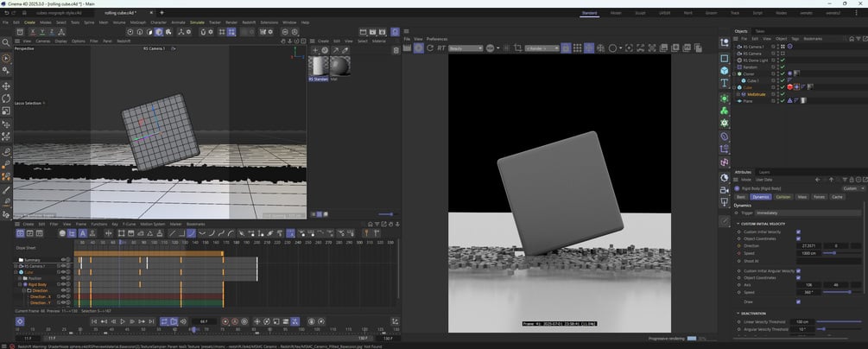Viewport: 868px width, 349px height.
Task: Click the automatic mode A icon in timeline
Action: click(82, 233)
